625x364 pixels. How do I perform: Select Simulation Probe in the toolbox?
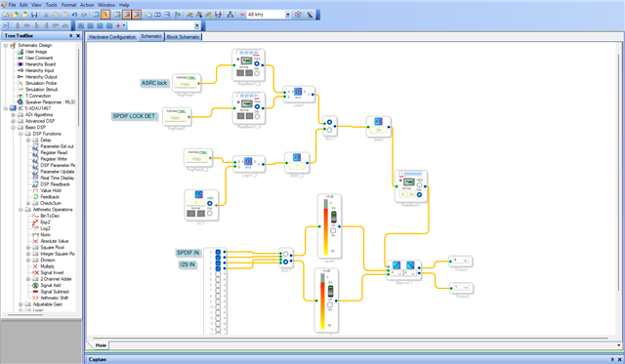point(41,83)
